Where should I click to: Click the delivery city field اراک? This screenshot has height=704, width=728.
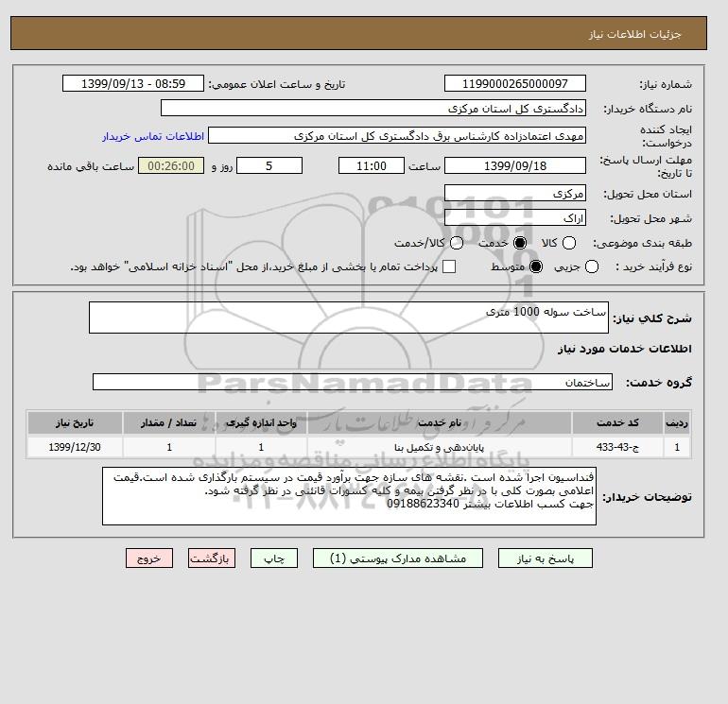(515, 217)
